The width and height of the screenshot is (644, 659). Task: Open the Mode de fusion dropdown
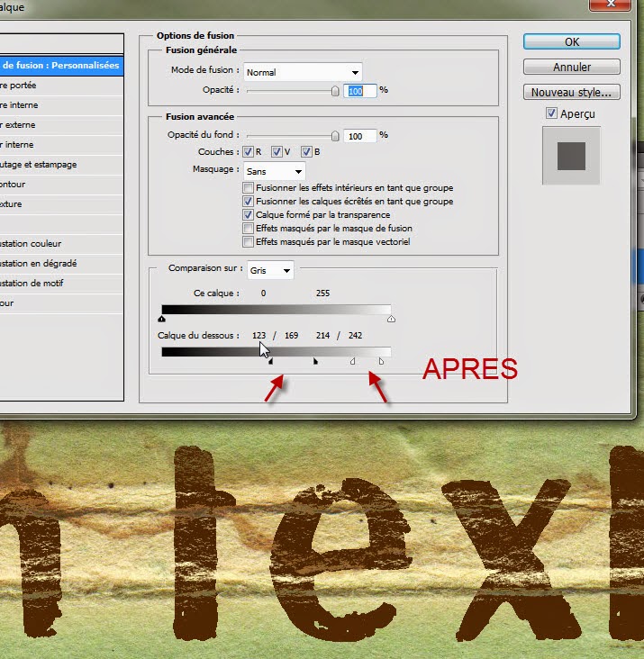pos(303,72)
